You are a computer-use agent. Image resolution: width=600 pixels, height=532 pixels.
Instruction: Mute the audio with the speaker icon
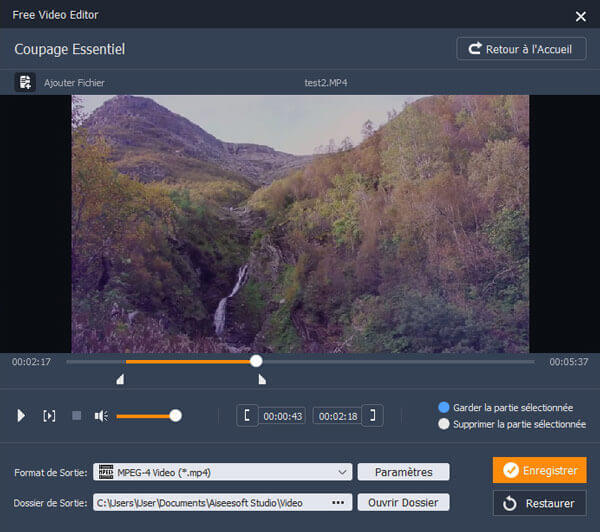click(101, 415)
